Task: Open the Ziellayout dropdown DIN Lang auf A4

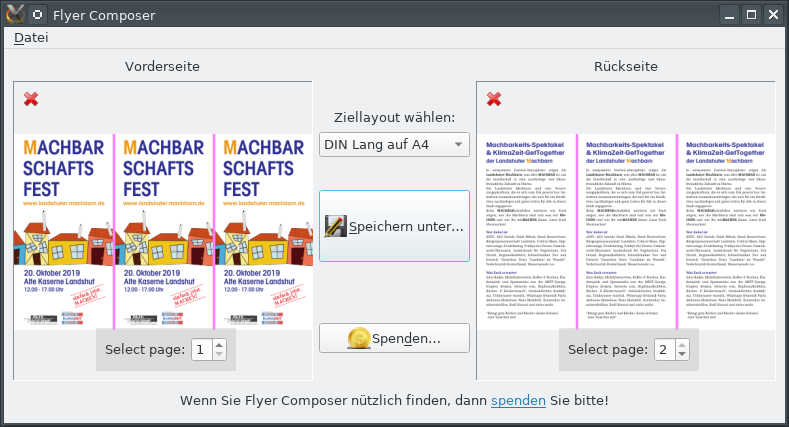Action: (x=394, y=145)
